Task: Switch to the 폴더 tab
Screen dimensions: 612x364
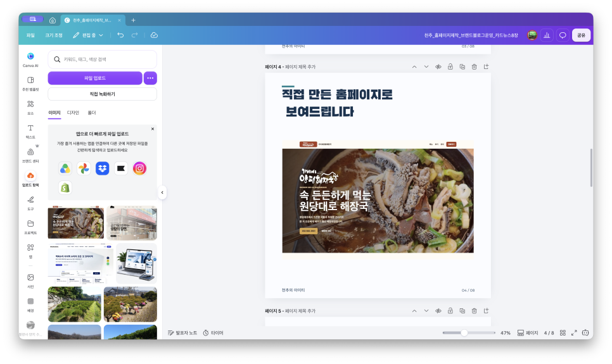Action: tap(92, 113)
